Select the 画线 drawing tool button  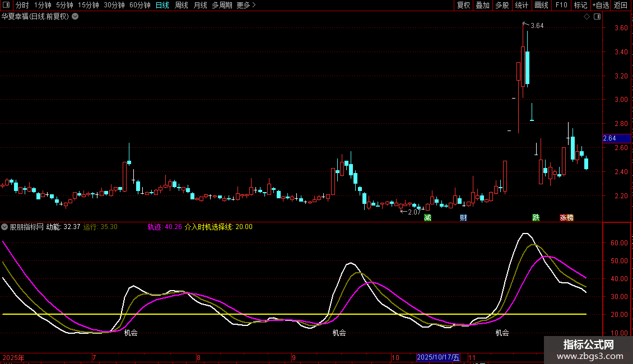(x=541, y=5)
